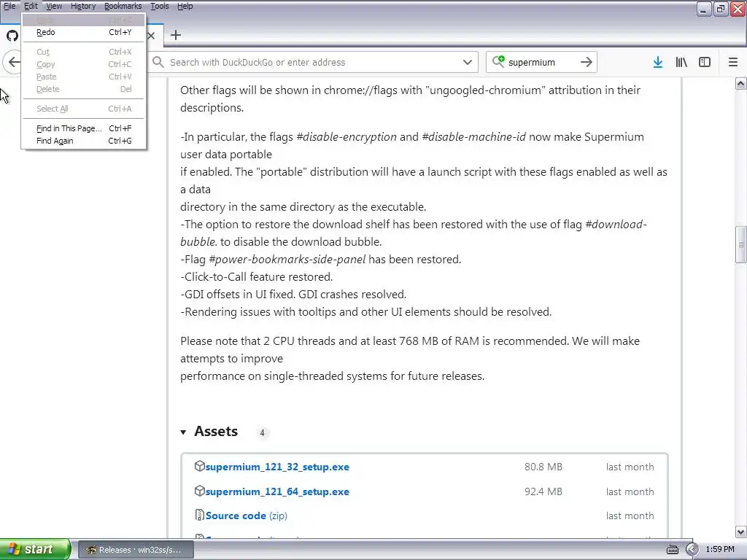The width and height of the screenshot is (747, 560).
Task: Click the tray expand arrow near the clock
Action: point(692,550)
